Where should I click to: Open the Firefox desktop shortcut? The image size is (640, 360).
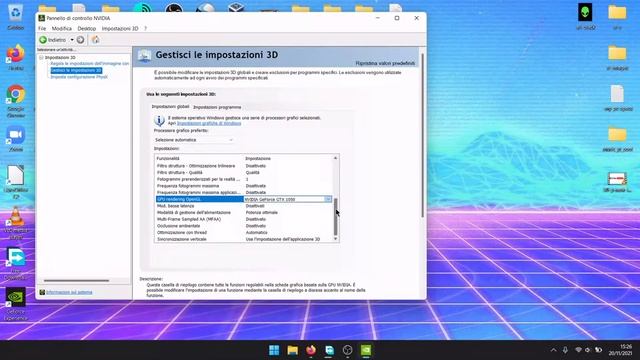[16, 58]
